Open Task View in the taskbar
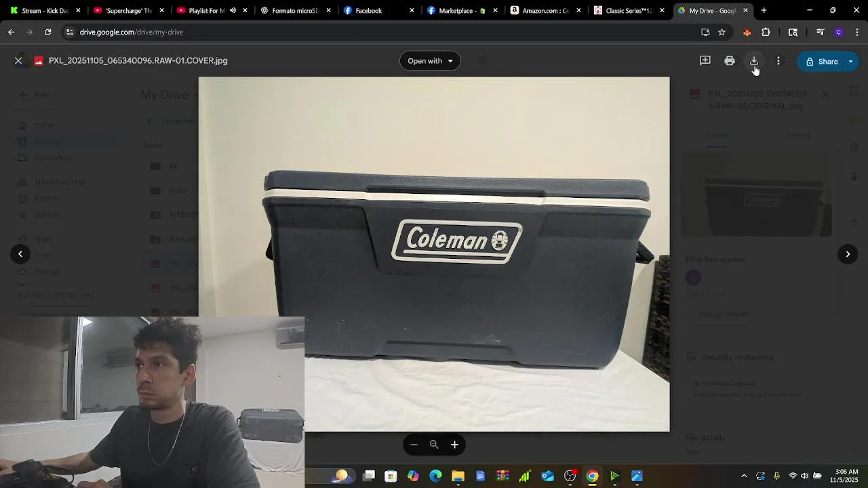 point(369,476)
